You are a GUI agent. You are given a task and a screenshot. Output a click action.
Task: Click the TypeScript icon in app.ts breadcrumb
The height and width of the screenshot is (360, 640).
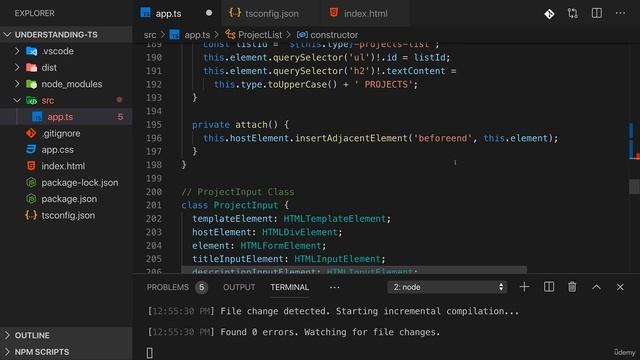[174, 35]
